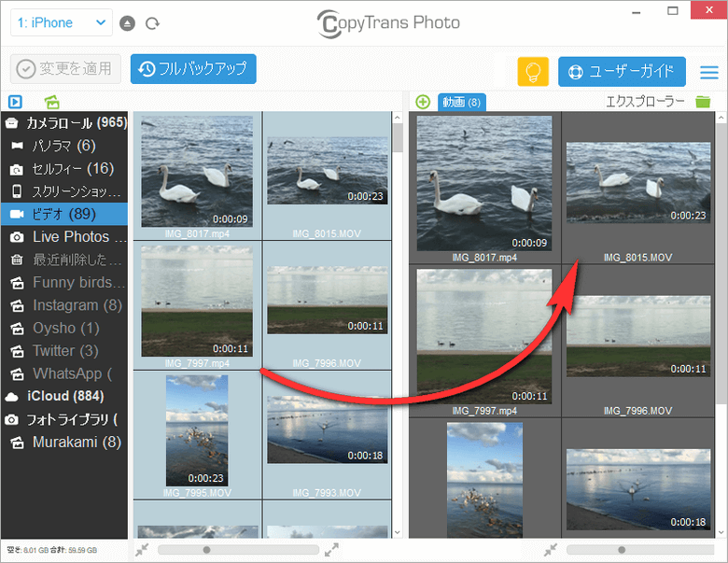
Task: Click the panorama icon beside パノラマ
Action: pos(17,146)
